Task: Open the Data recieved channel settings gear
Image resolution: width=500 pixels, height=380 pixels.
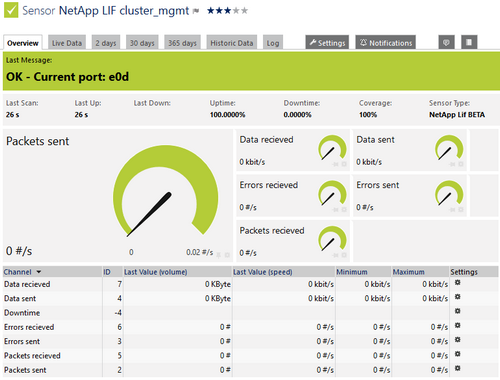Action: pyautogui.click(x=458, y=283)
